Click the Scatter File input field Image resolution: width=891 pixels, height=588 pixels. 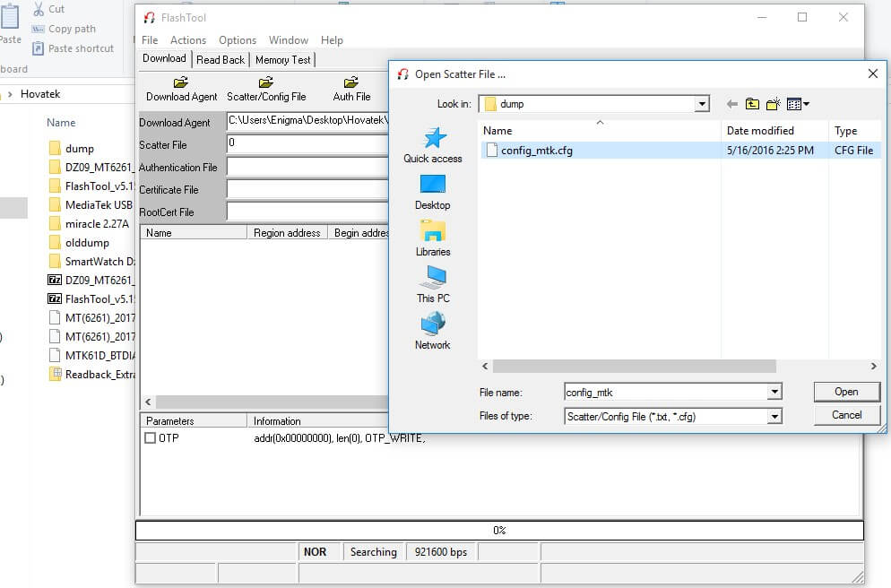(307, 144)
